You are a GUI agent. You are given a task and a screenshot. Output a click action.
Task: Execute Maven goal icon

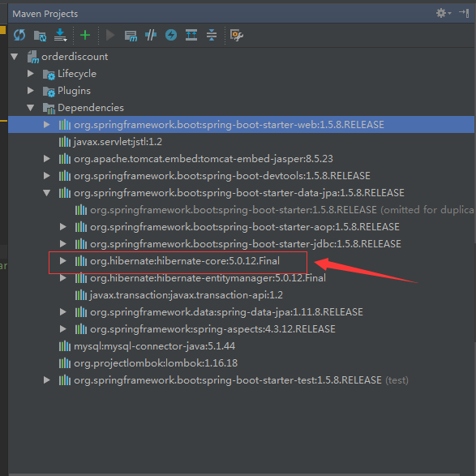click(131, 36)
